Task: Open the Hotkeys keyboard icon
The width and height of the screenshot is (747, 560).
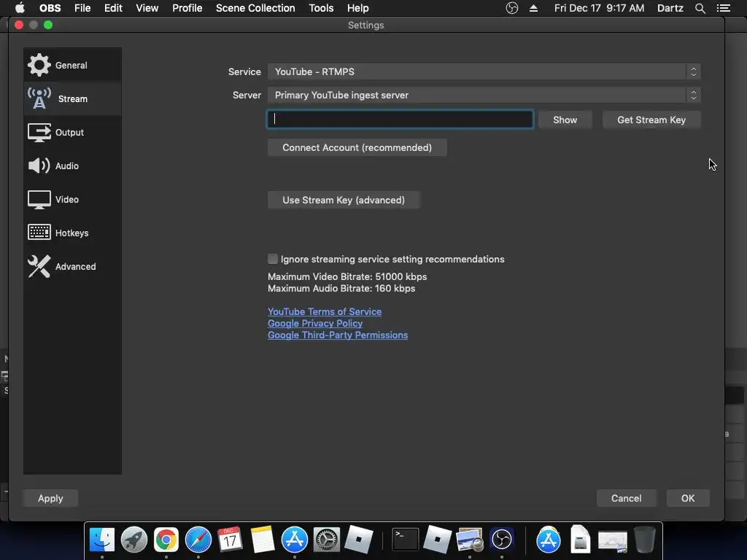Action: pyautogui.click(x=39, y=233)
